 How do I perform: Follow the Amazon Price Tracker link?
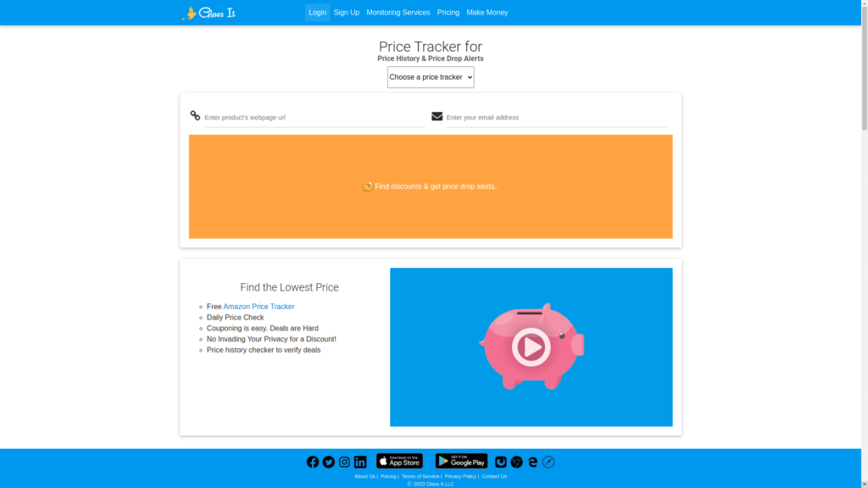point(259,307)
